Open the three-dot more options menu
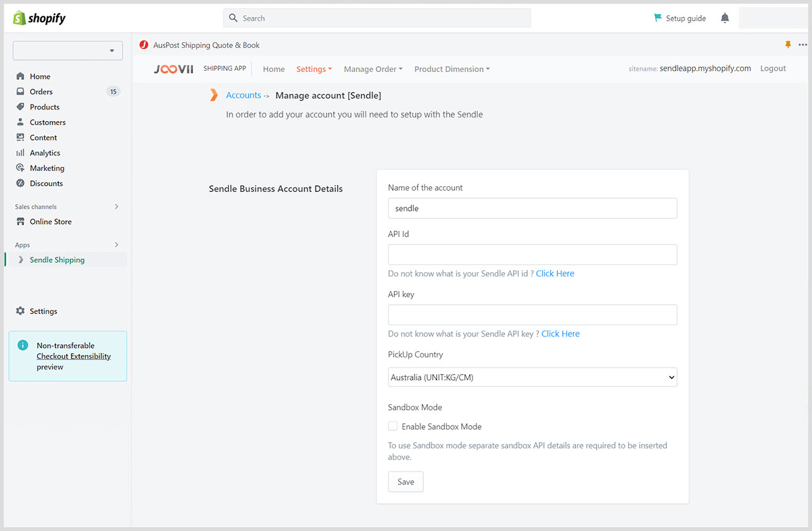The height and width of the screenshot is (531, 812). tap(803, 45)
